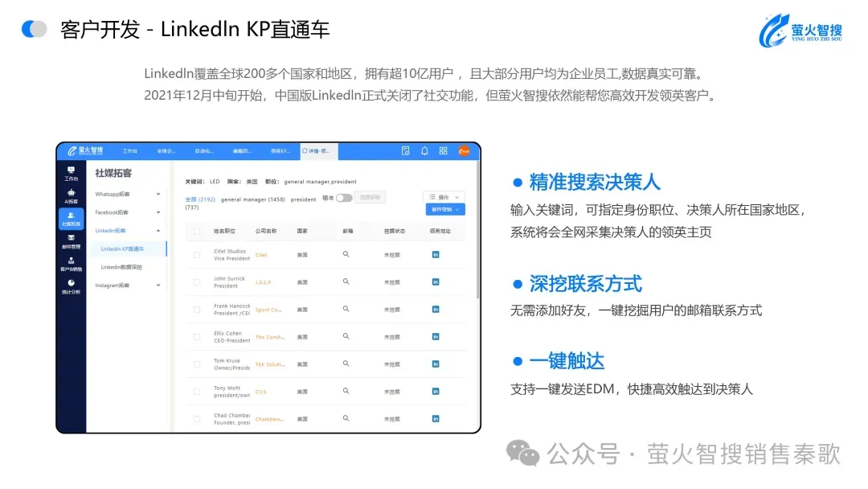Open the 邮件营销 dropdown button
Image resolution: width=868 pixels, height=489 pixels.
tap(445, 209)
